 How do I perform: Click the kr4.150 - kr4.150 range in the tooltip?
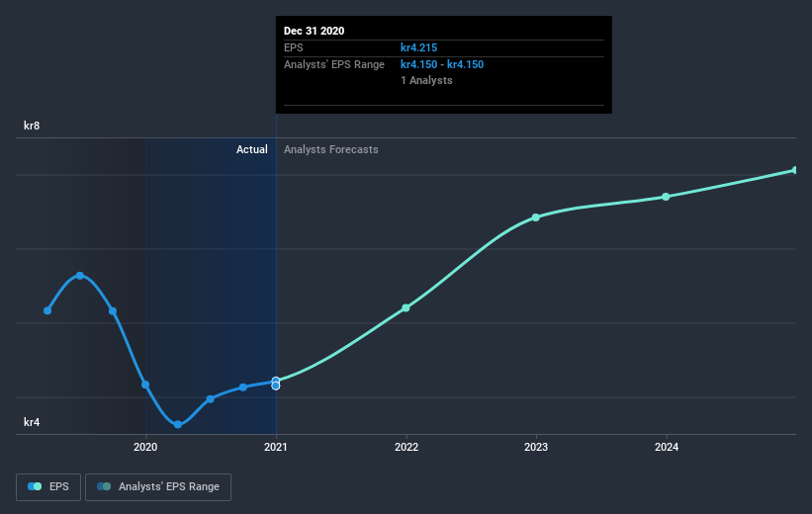coord(442,64)
